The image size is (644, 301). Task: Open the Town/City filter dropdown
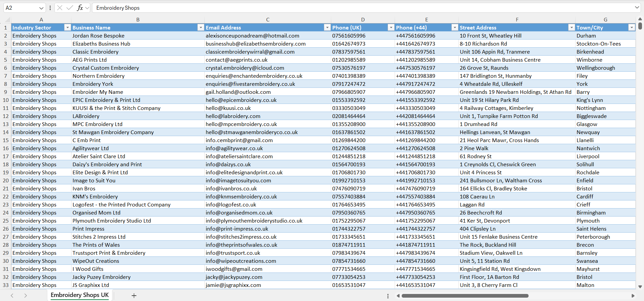[632, 27]
